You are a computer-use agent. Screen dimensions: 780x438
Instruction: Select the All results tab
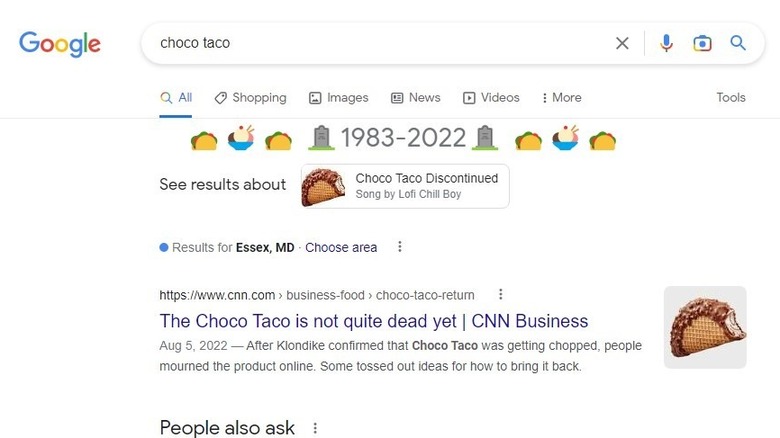click(x=176, y=98)
